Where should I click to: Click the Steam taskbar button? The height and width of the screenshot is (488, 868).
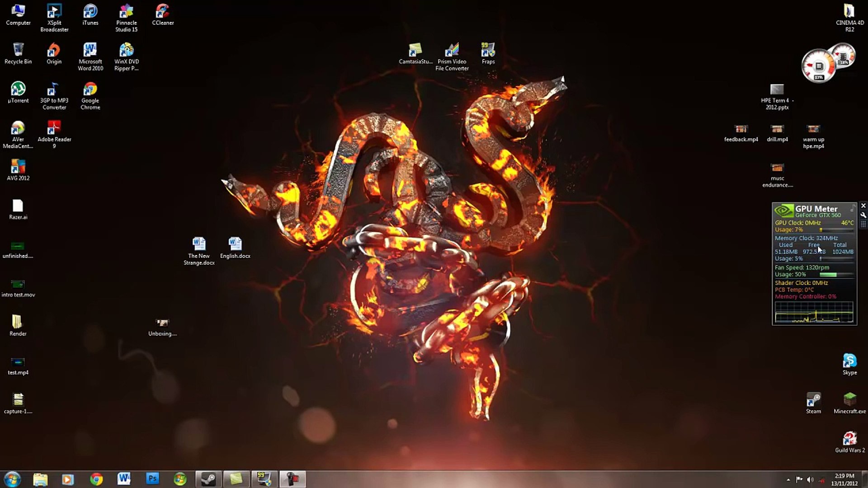[x=208, y=479]
